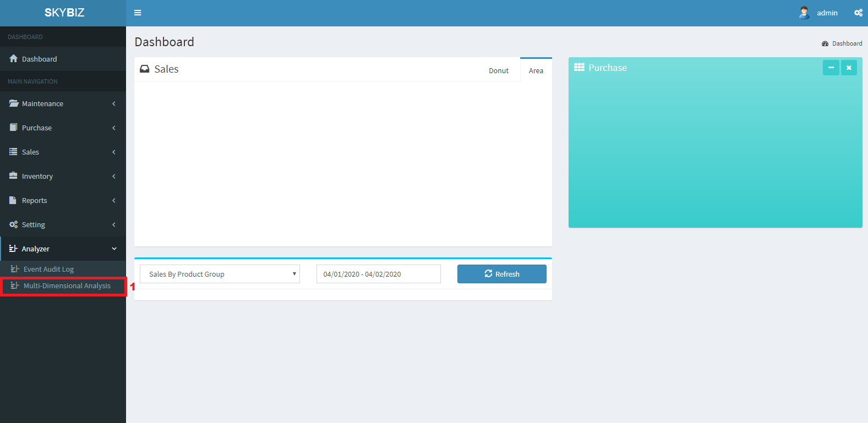Click the breadcrumb Dashboard gauge icon

pos(825,43)
